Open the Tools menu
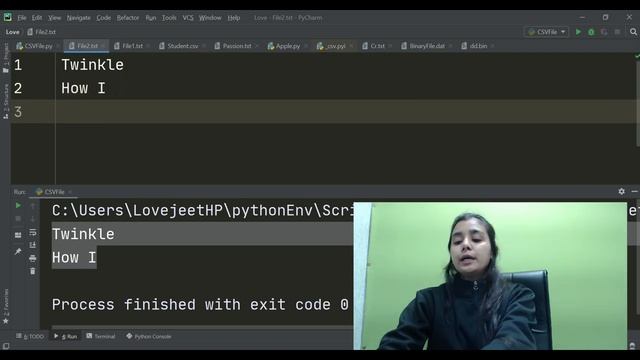 click(x=169, y=18)
